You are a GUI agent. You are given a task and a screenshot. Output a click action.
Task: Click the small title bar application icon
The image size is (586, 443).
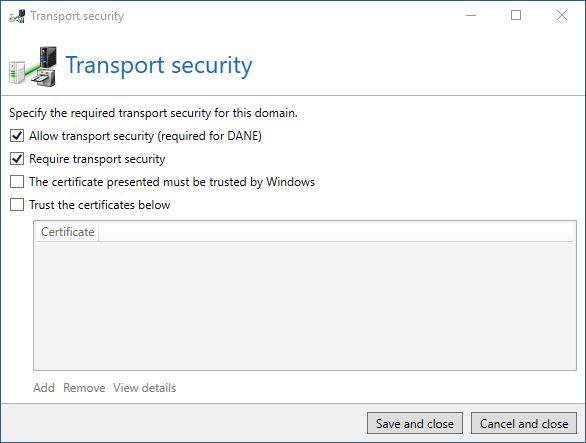17,16
